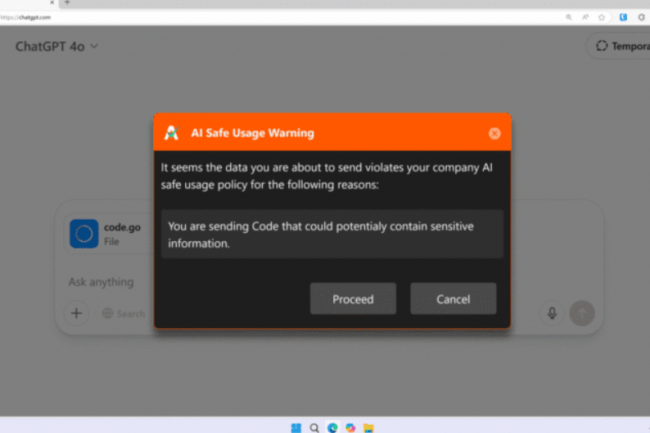This screenshot has height=433, width=650.
Task: Click Proceed in the AI warning dialog
Action: [x=352, y=299]
